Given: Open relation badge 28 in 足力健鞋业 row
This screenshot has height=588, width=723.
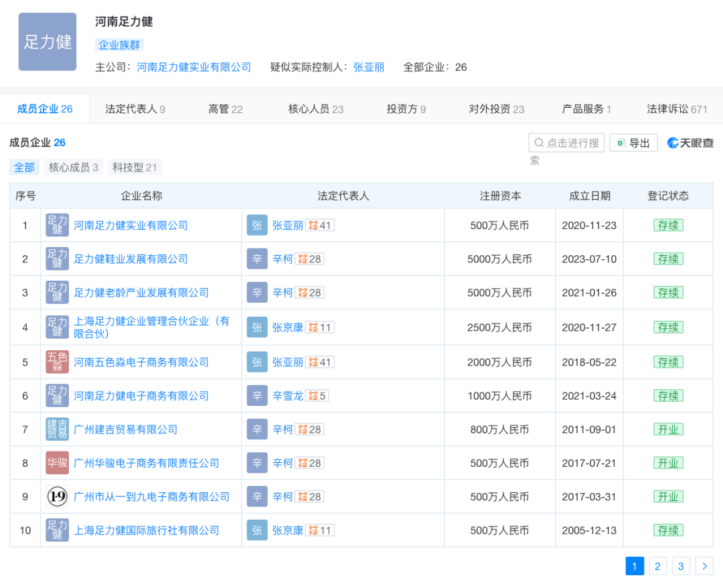Looking at the screenshot, I should click(x=309, y=259).
